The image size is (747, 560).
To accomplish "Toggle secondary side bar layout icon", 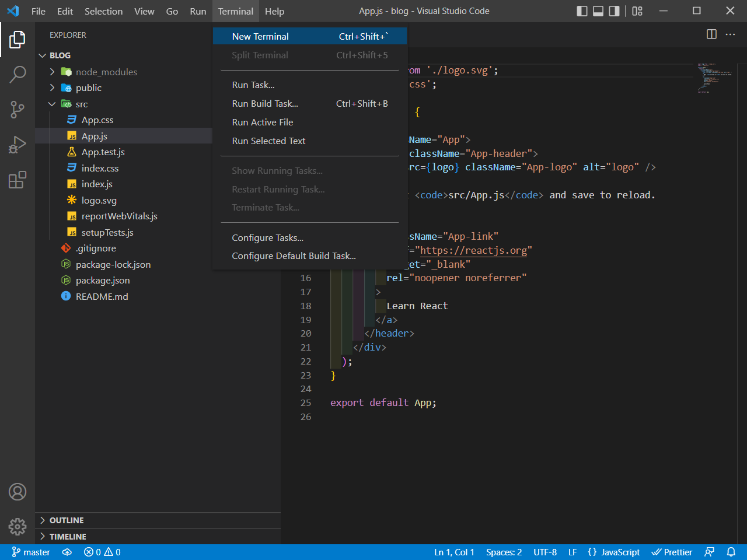I will pyautogui.click(x=614, y=11).
